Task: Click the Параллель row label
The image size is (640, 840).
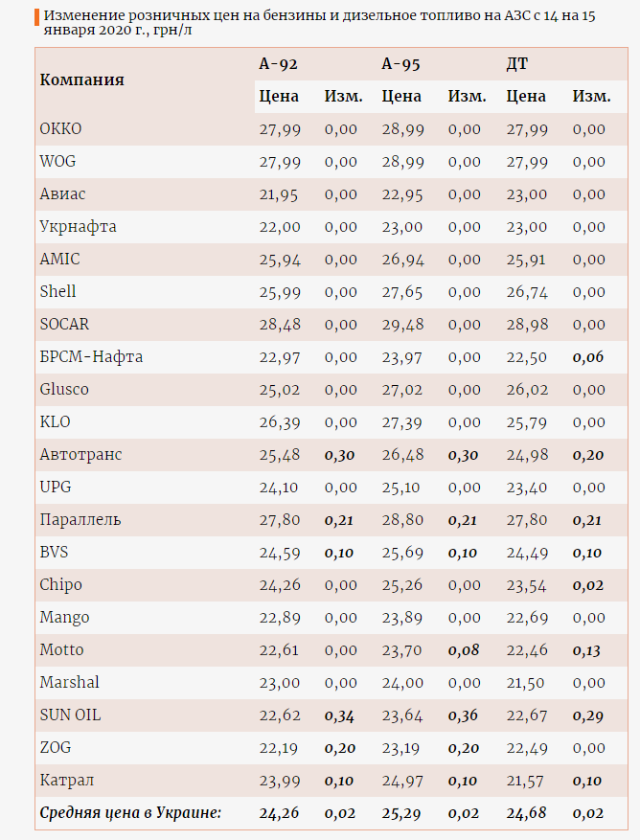Action: coord(80,520)
